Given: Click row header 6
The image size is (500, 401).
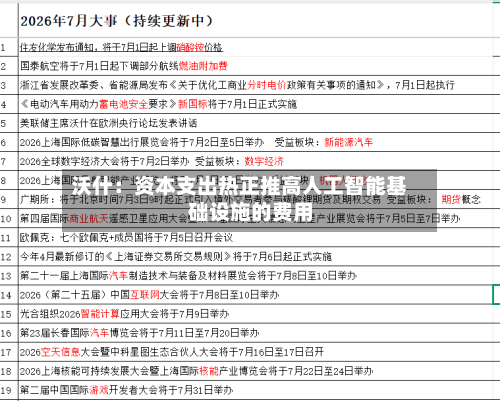Looking at the screenshot, I should coord(9,142).
